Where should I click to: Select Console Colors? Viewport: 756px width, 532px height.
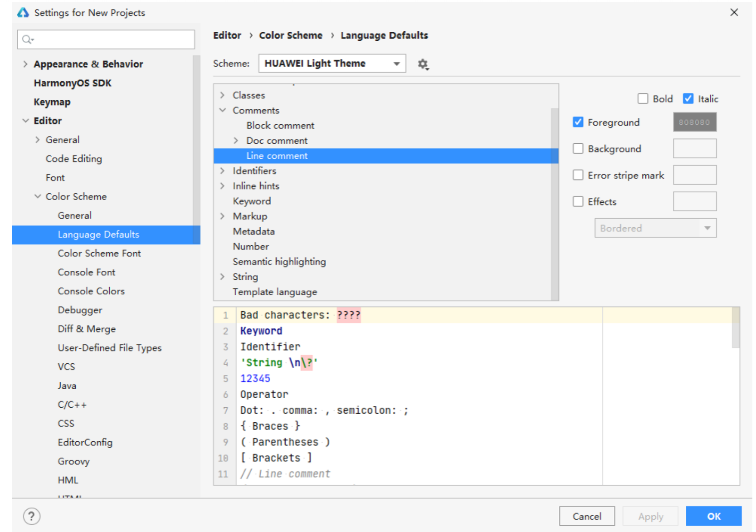(x=91, y=291)
